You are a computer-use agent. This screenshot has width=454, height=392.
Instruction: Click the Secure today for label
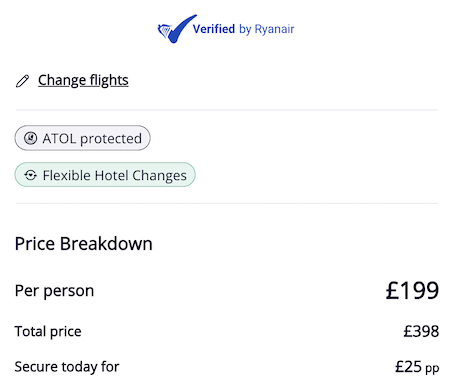point(67,367)
